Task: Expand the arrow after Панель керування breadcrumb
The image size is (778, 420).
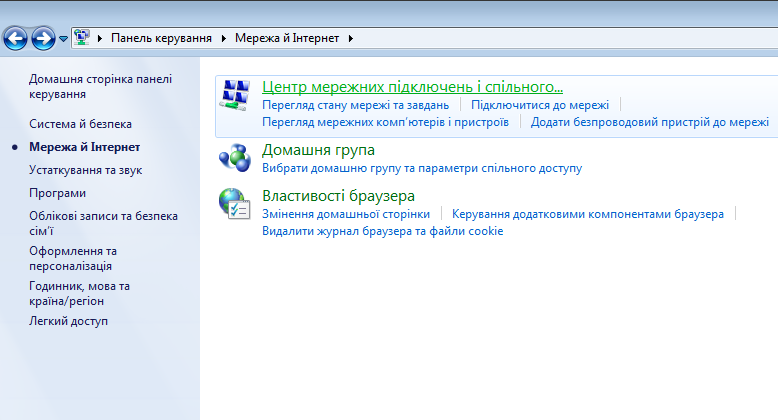Action: pos(224,38)
